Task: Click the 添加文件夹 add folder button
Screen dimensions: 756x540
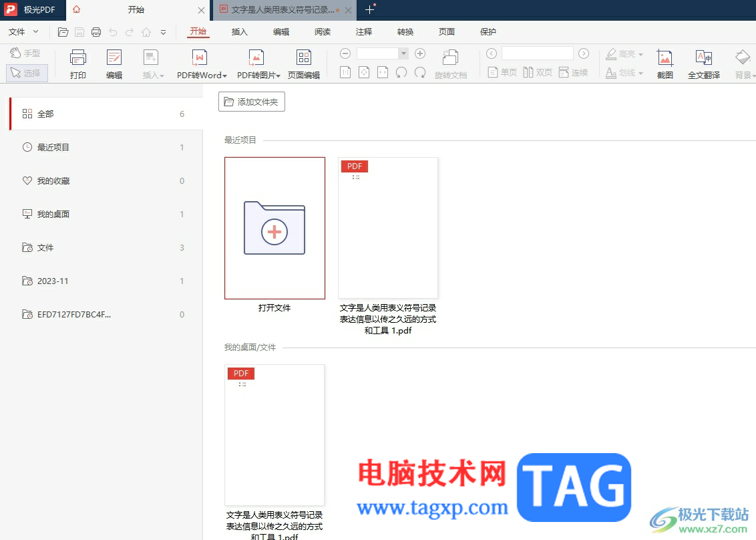Action: pyautogui.click(x=252, y=102)
